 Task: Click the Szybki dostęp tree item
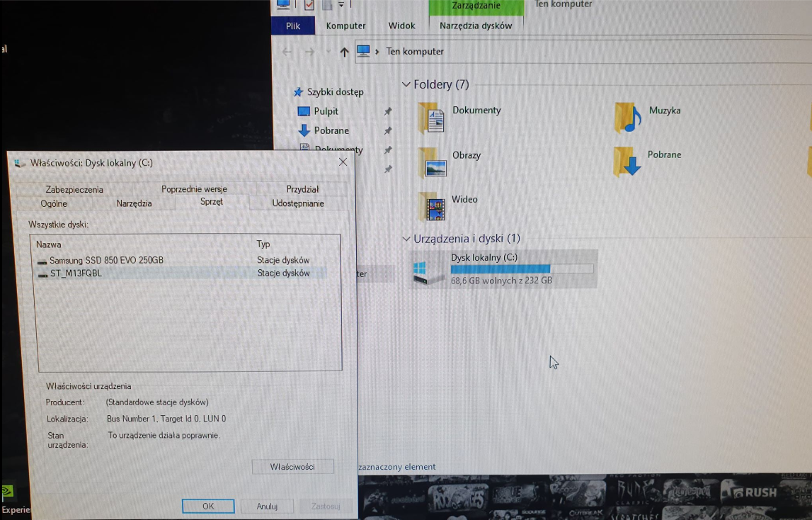tap(336, 92)
